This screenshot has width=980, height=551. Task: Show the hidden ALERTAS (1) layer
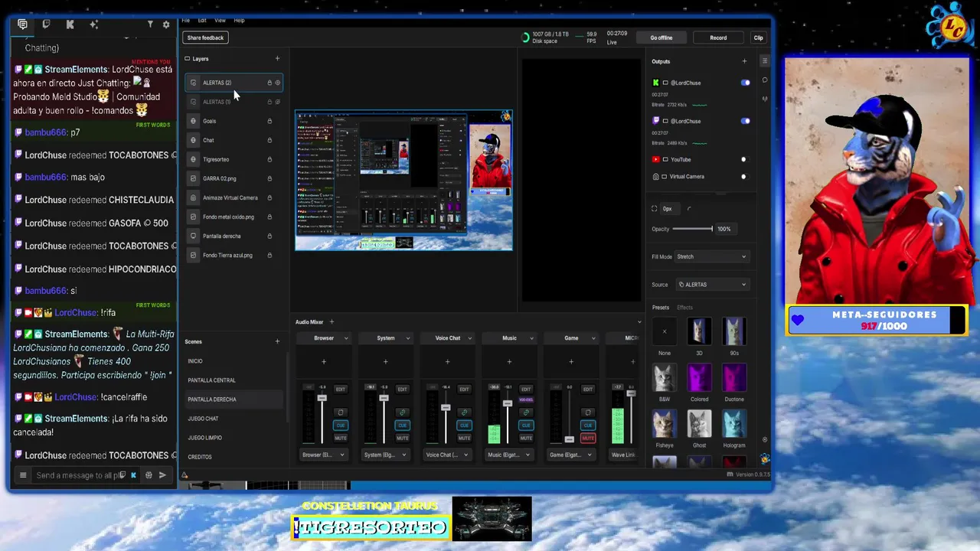278,102
